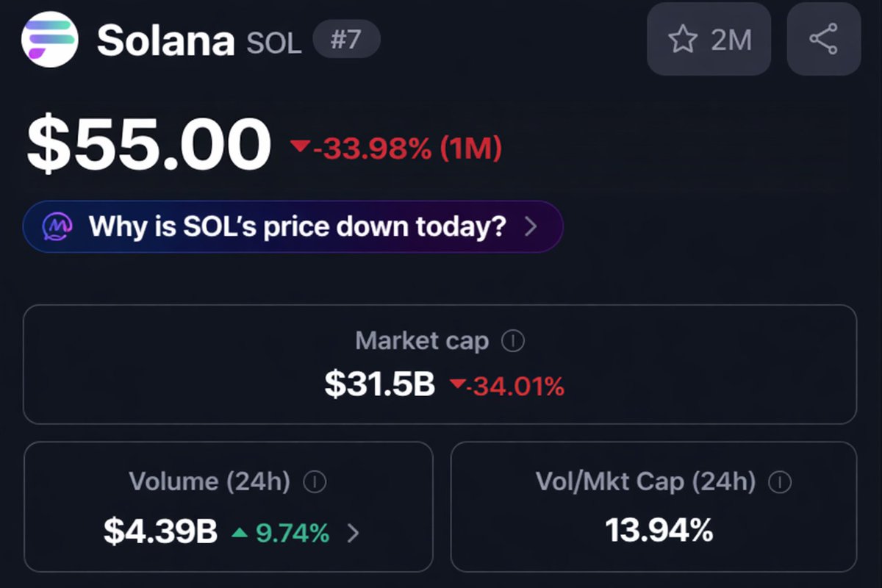Show Volume (24h) info icon
The width and height of the screenshot is (882, 588).
click(315, 482)
